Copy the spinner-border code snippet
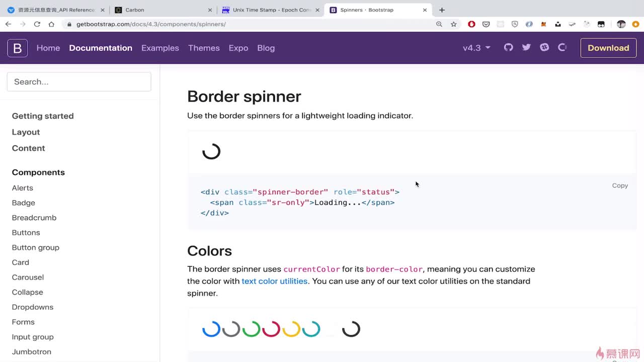The height and width of the screenshot is (362, 644). coord(620,186)
